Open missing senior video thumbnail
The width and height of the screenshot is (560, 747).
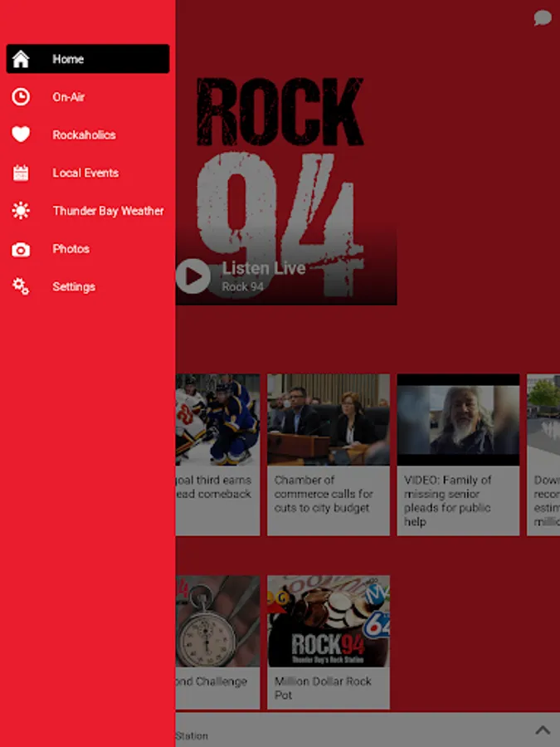click(458, 420)
